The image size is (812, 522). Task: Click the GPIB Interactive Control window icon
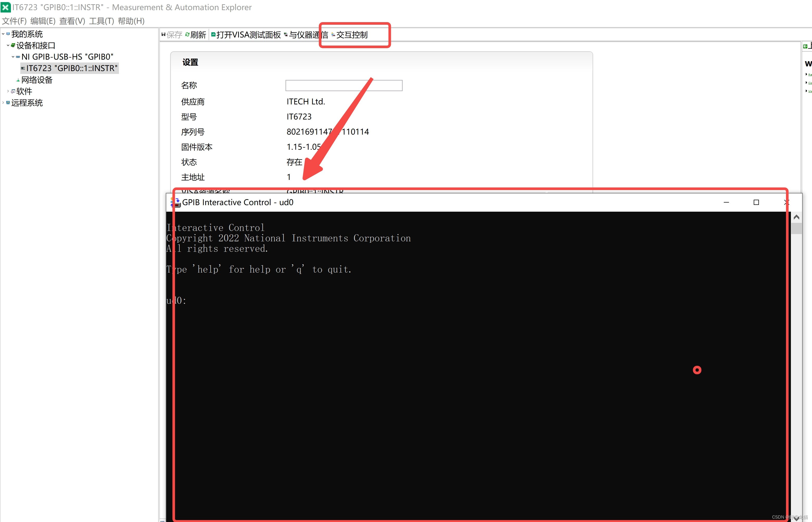(x=175, y=202)
